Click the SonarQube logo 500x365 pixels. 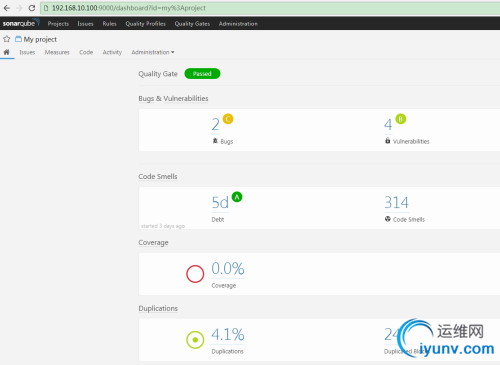21,23
